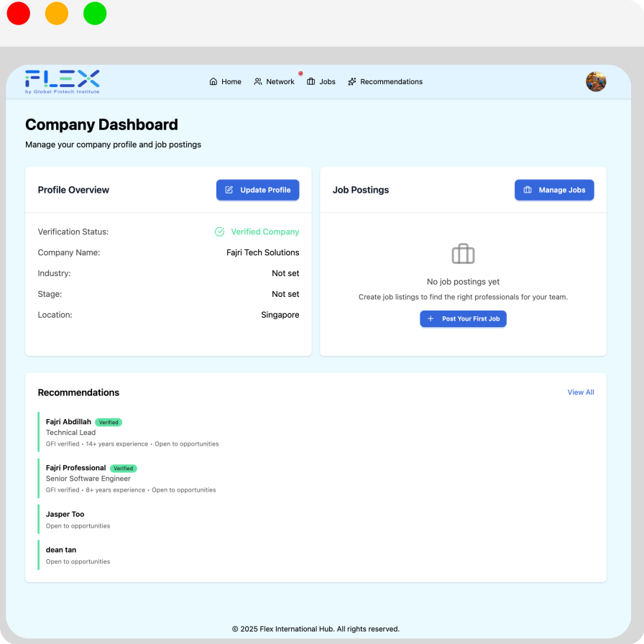Click the Manage Jobs button
This screenshot has width=644, height=644.
[x=554, y=189]
